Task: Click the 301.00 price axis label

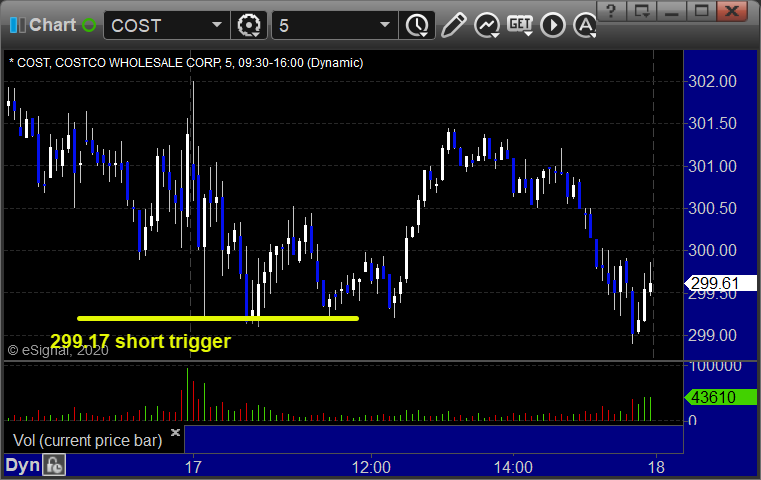Action: (x=712, y=166)
